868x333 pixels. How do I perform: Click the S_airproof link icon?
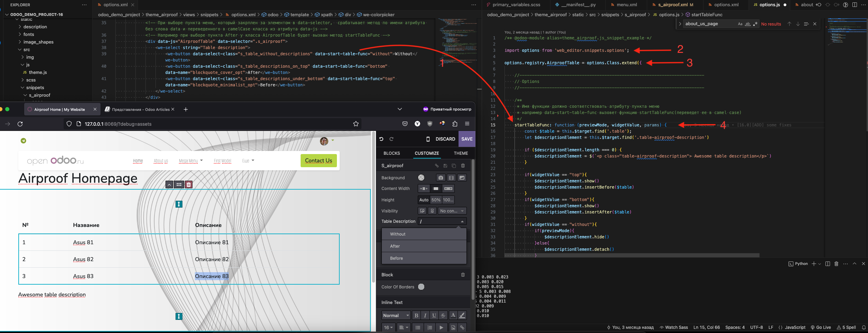pos(436,166)
